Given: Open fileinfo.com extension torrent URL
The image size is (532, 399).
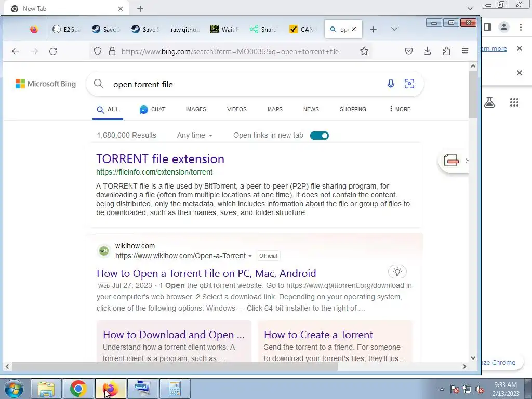Looking at the screenshot, I should 154,172.
